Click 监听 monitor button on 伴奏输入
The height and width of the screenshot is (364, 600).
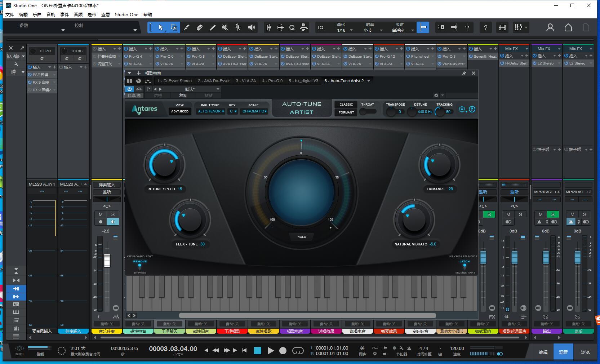coord(107,192)
